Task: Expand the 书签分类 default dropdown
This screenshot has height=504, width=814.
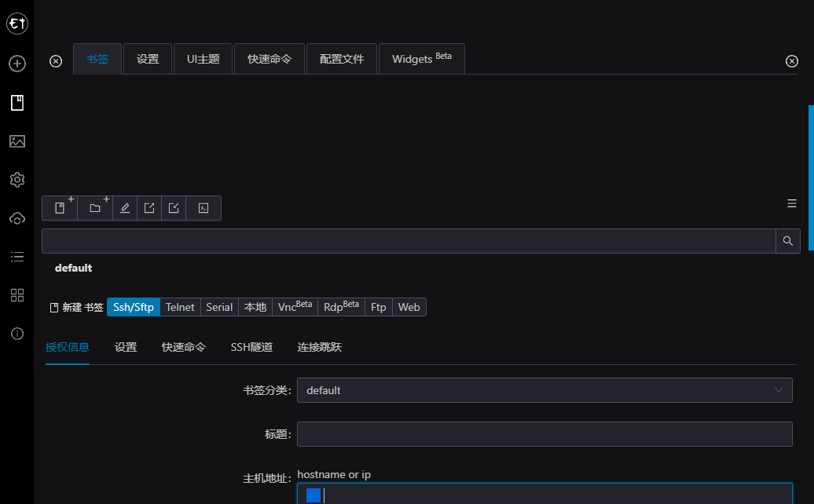Action: point(544,390)
